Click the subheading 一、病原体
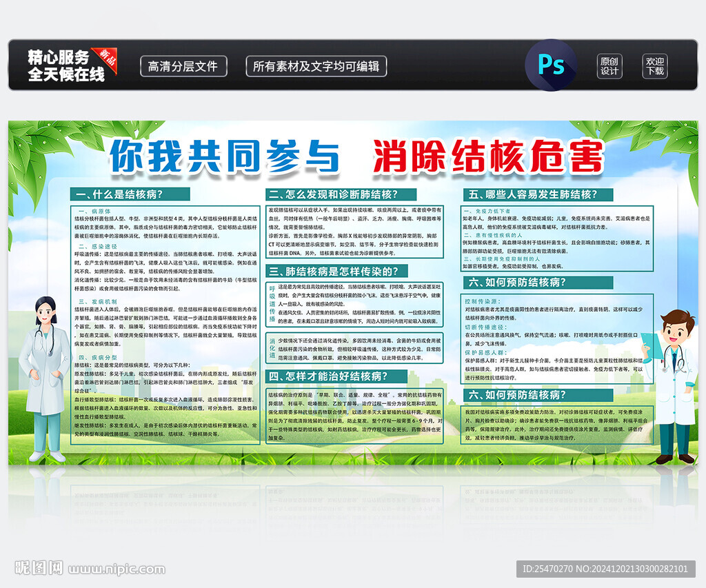The height and width of the screenshot is (588, 706). (x=94, y=211)
